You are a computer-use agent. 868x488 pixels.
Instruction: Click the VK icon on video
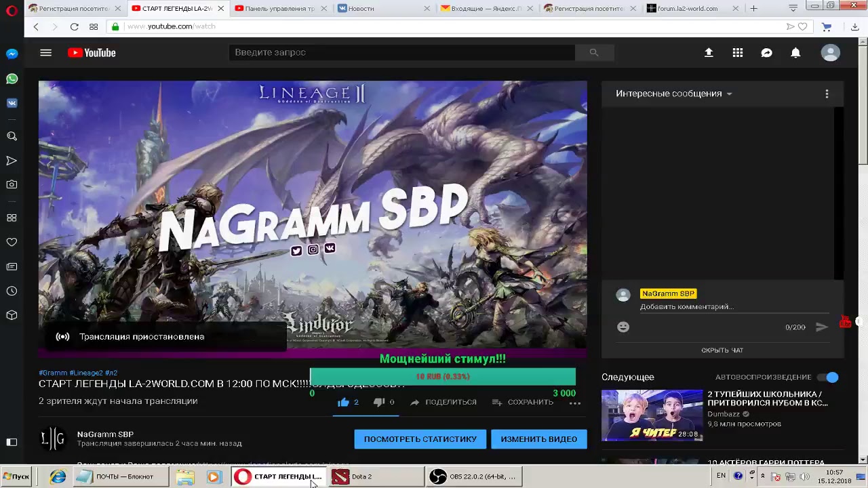coord(330,248)
